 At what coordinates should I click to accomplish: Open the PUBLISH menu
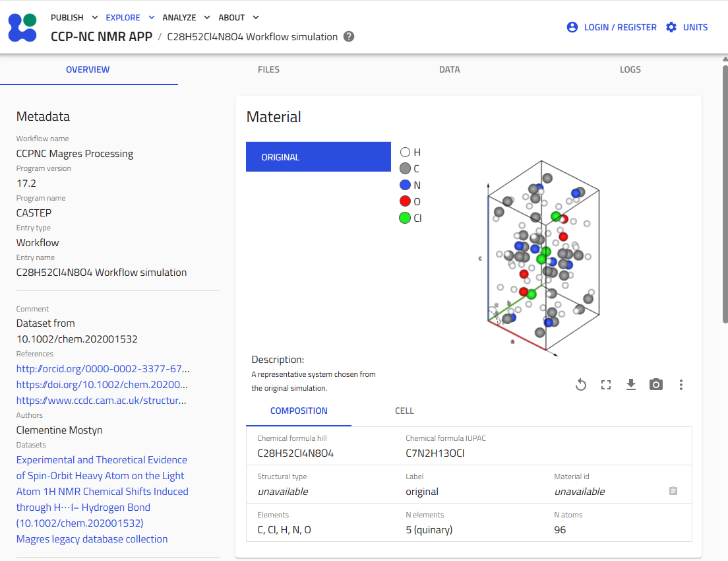[x=67, y=18]
